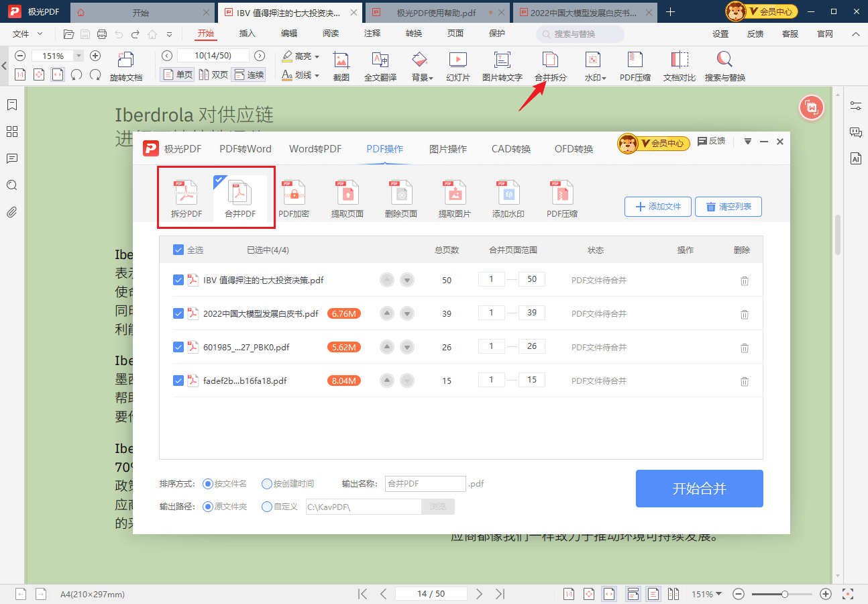Open the bookmark panel in left sidebar
Screen dimensions: 868x604
pos(12,105)
